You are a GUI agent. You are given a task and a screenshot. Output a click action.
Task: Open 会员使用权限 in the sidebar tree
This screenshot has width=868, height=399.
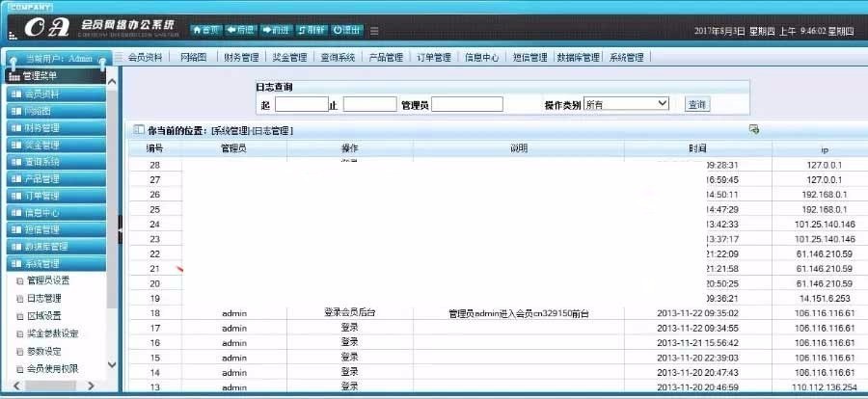(53, 368)
